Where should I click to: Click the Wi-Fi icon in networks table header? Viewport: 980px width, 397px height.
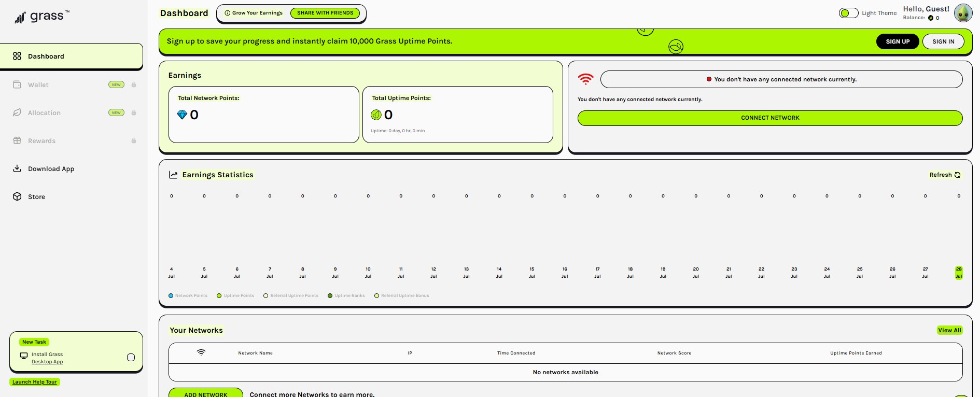[201, 352]
